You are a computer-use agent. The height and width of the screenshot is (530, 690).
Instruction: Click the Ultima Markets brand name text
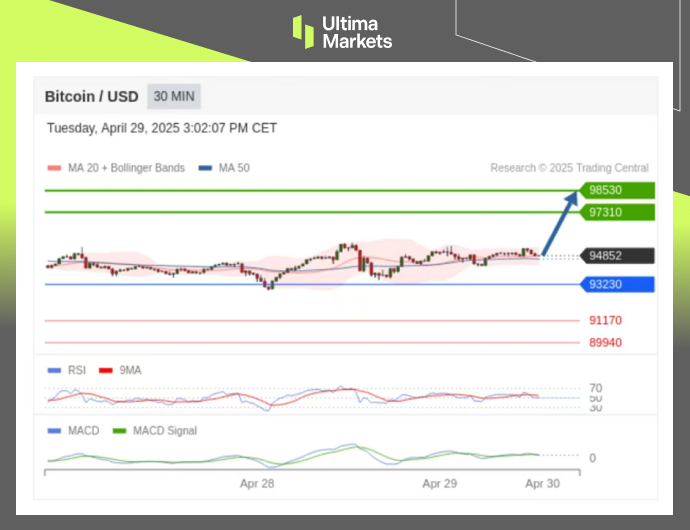(357, 32)
